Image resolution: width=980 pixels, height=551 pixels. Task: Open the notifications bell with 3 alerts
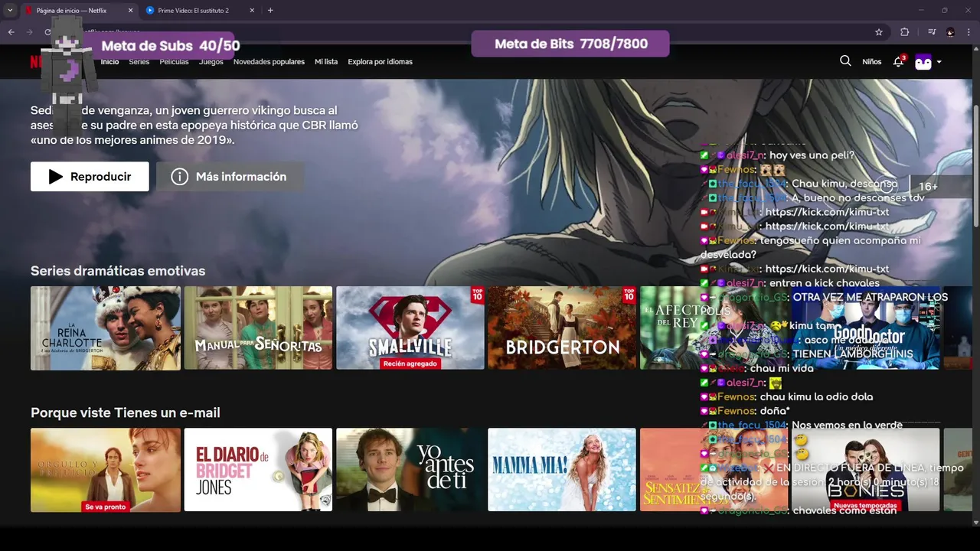click(899, 61)
